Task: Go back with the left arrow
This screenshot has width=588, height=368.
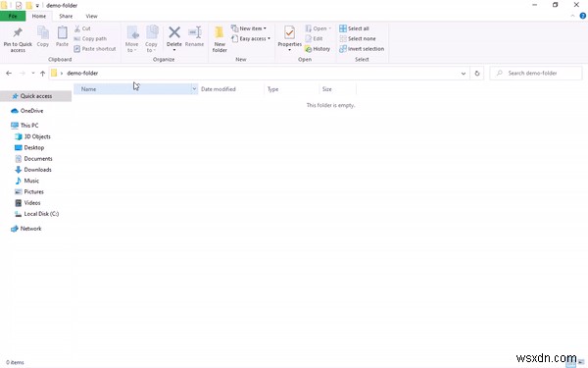Action: click(x=9, y=74)
